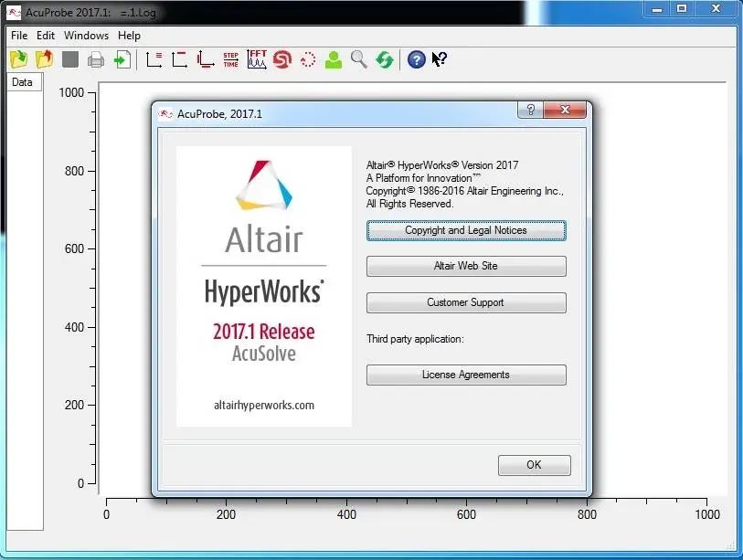
Task: Close the AcuProbe 2017.1 about dialog
Action: tap(565, 110)
